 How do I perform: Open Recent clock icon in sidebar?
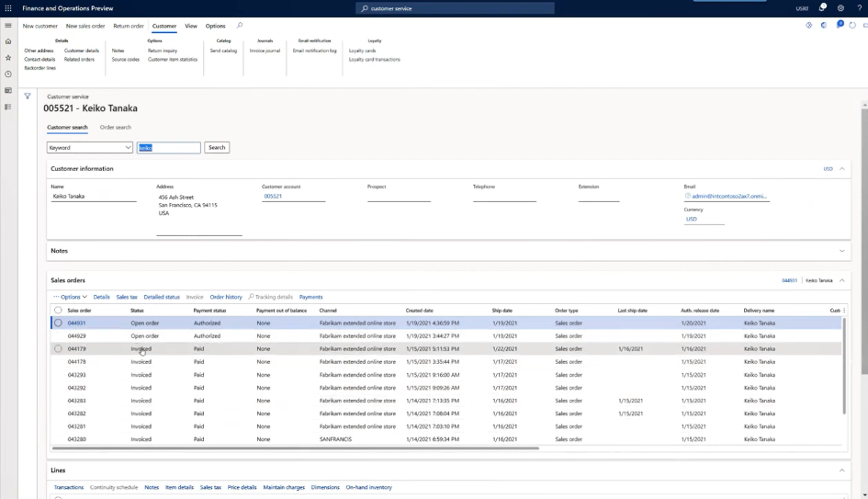tap(8, 74)
